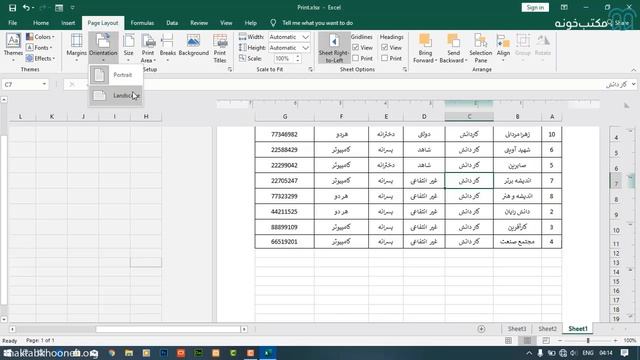Screen dimensions: 640x360
Task: Switch to Page Break Preview
Action: click(546, 340)
